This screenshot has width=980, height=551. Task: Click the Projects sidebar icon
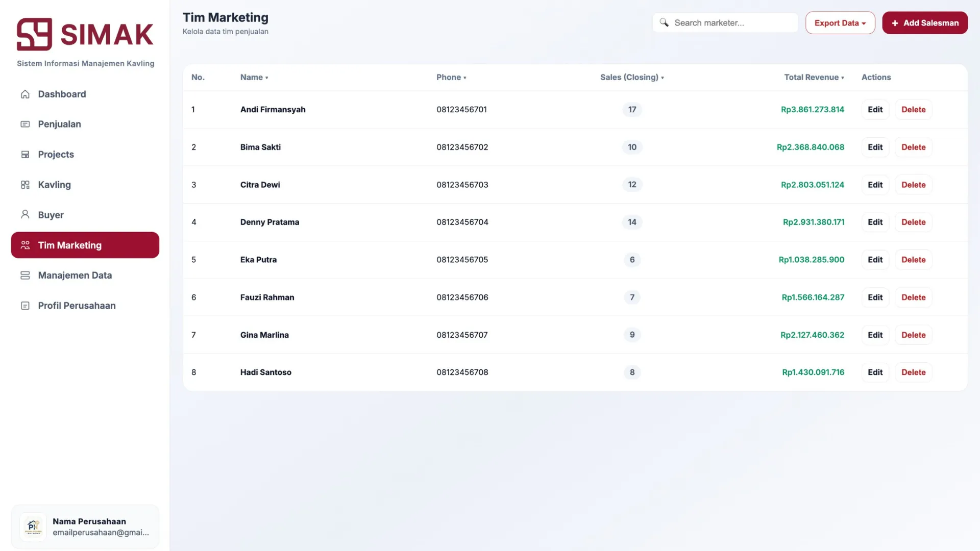(25, 155)
